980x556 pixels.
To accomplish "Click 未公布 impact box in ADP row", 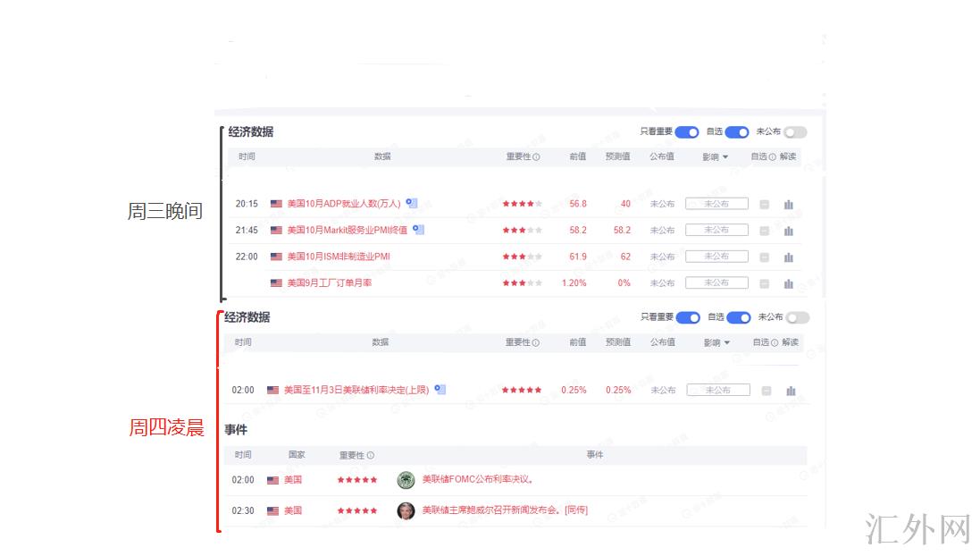I will (x=716, y=204).
